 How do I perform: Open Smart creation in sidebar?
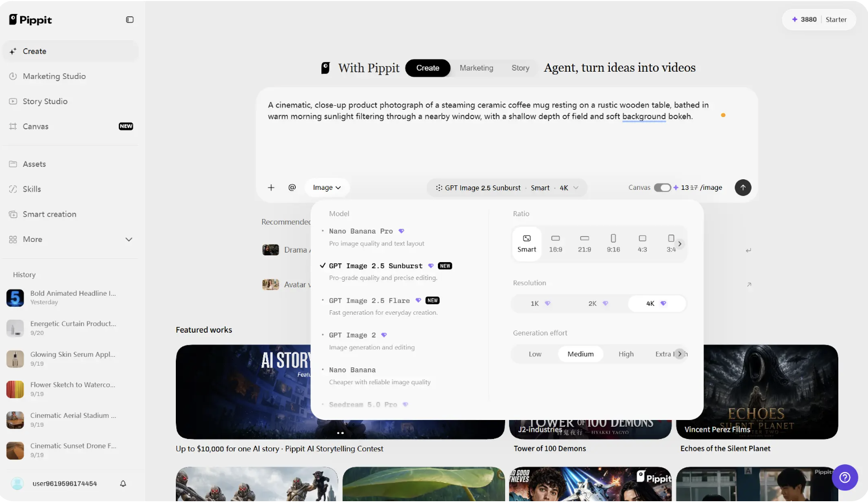(x=70, y=214)
